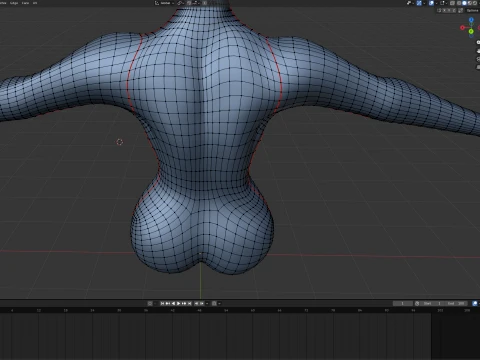Viewport: 480px width, 360px height.
Task: Jump to previous keyframe
Action: [168, 303]
